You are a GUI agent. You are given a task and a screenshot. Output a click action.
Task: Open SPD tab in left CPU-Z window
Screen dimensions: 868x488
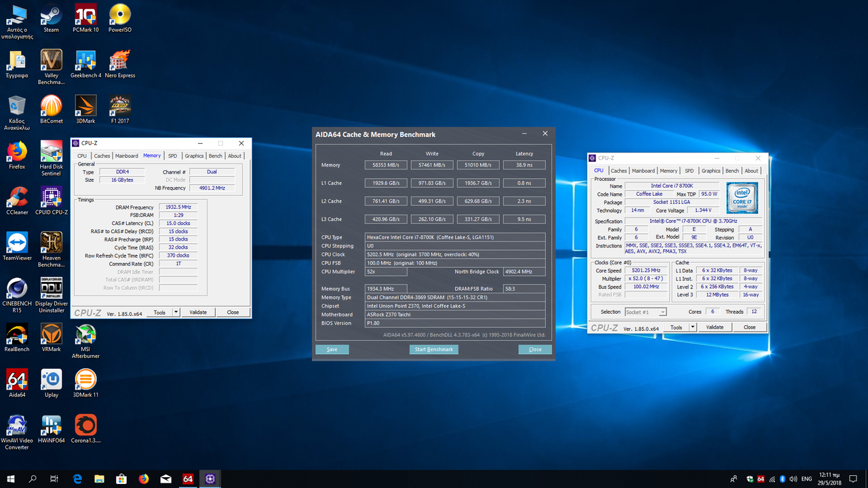(173, 156)
